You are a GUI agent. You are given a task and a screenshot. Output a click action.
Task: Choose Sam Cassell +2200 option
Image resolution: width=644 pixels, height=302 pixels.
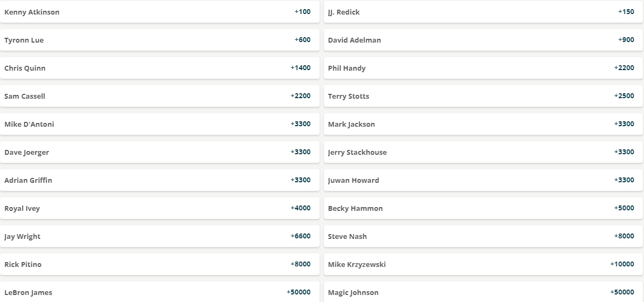[x=160, y=96]
